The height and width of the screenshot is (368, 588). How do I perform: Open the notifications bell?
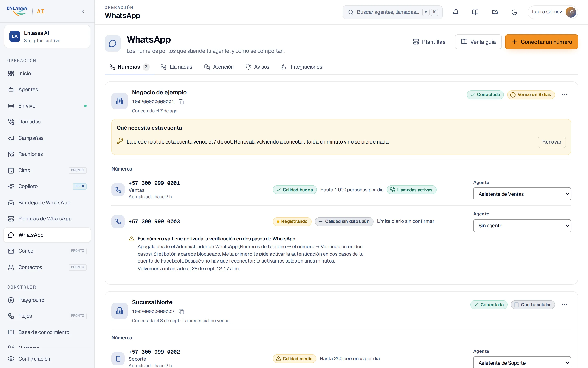[x=455, y=12]
